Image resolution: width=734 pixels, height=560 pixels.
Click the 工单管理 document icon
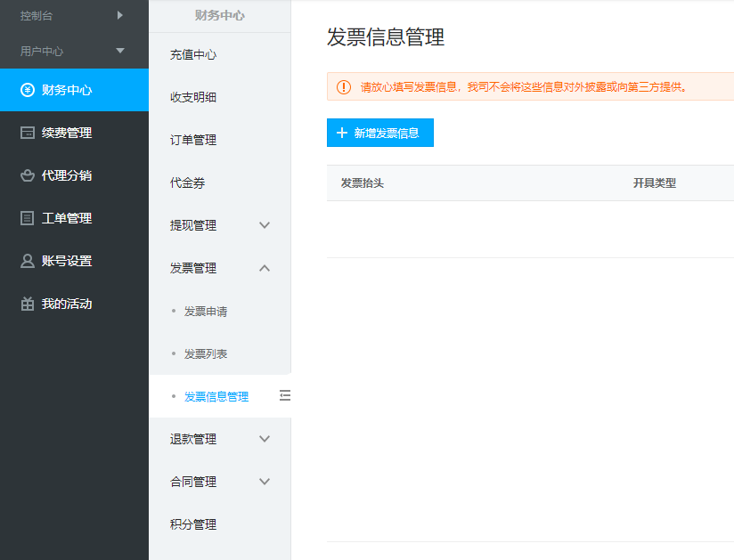[28, 218]
